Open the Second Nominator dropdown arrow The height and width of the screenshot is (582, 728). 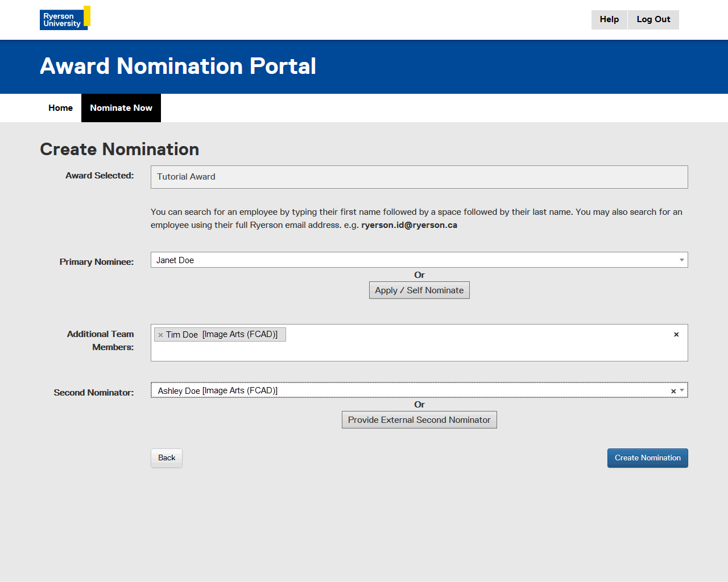[x=682, y=390]
